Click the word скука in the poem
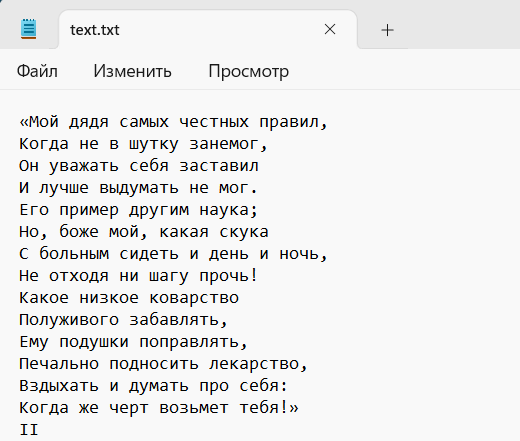The height and width of the screenshot is (441, 520). [x=244, y=232]
